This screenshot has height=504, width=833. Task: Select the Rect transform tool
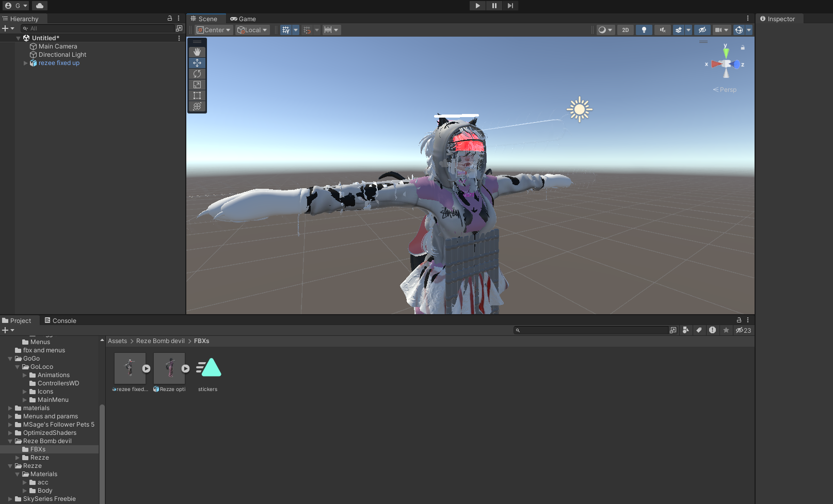click(197, 95)
